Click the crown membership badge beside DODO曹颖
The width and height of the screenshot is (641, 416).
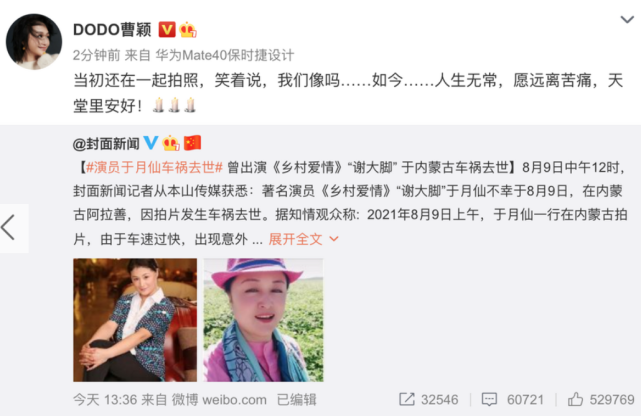[188, 30]
